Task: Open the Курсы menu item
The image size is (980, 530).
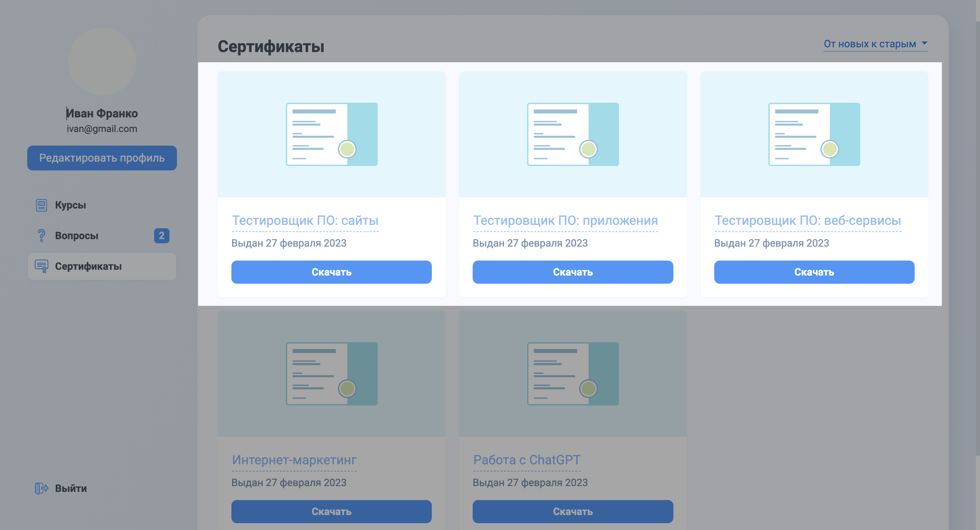Action: coord(70,205)
